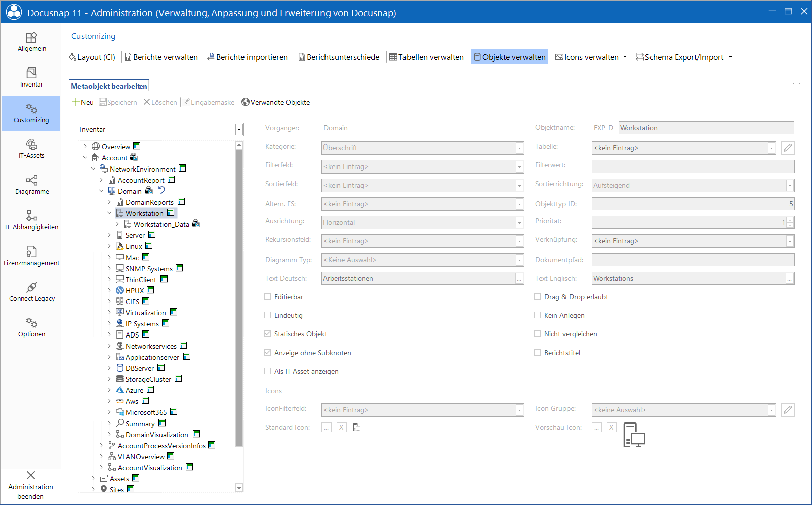The width and height of the screenshot is (812, 505).
Task: Open Berichtsunterschiede
Action: (x=339, y=57)
